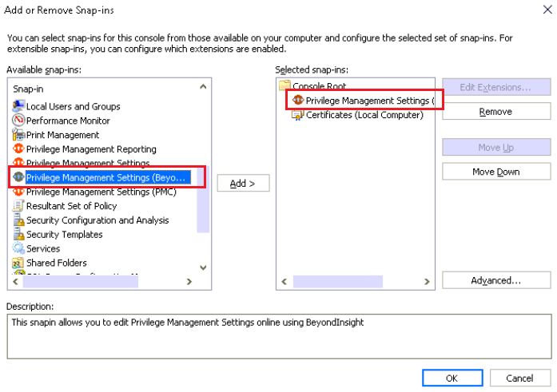
Task: Click the Privilege Management Reporting icon
Action: [18, 148]
